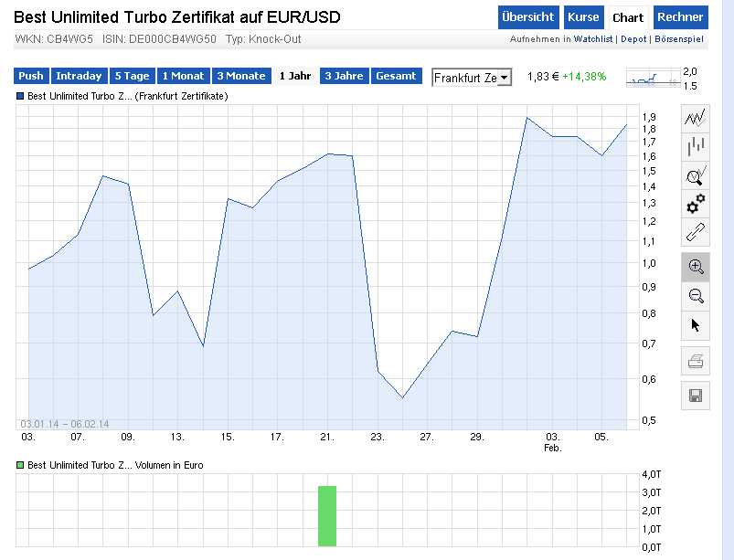
Task: Activate the zoom out tool
Action: (x=696, y=295)
